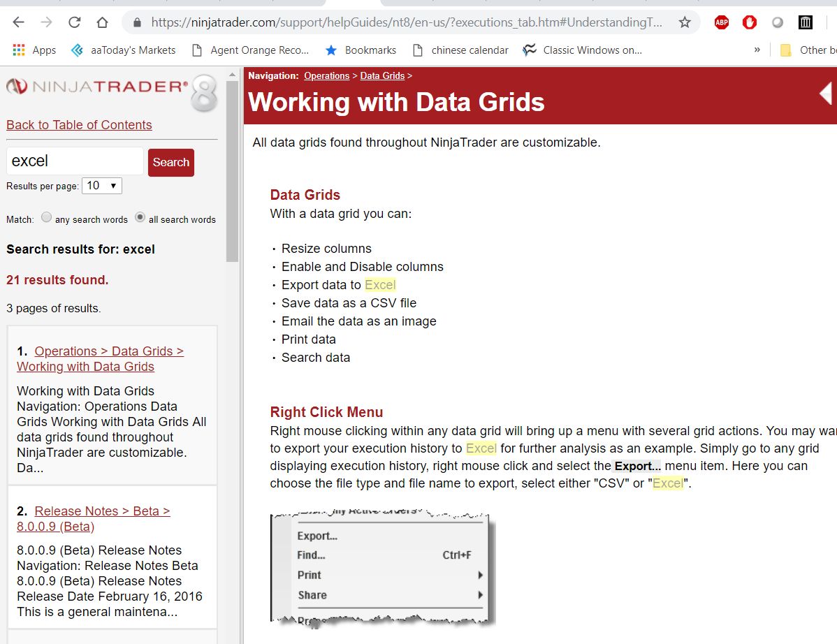Screen dimensions: 837x644
Task: Open Agent Orange Reco... bookmark
Action: 250,50
